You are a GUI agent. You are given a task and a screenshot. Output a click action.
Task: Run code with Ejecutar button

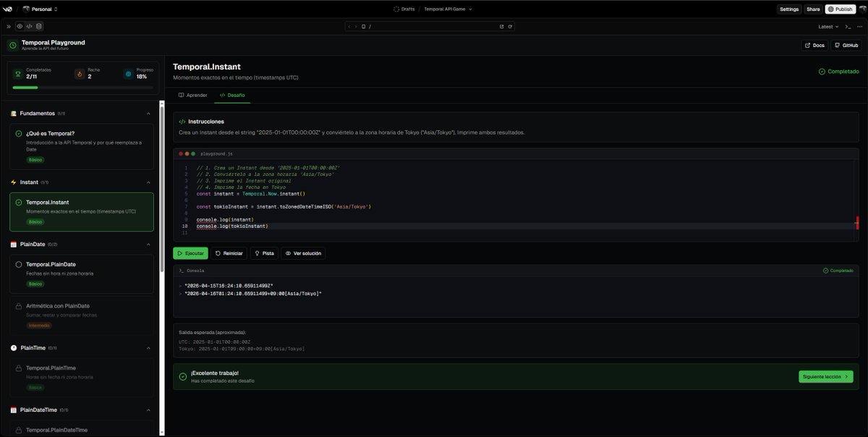[x=190, y=253]
